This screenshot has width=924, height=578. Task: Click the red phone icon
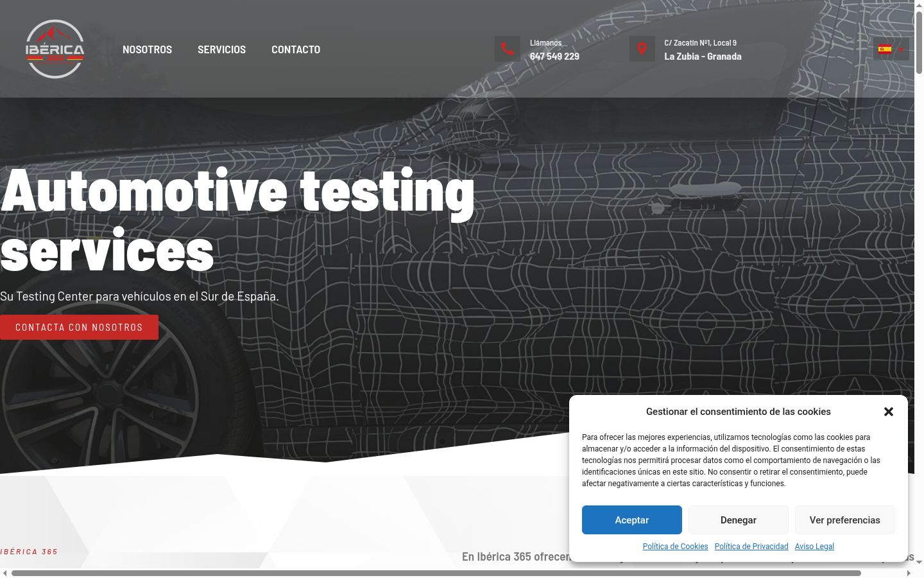pyautogui.click(x=507, y=49)
